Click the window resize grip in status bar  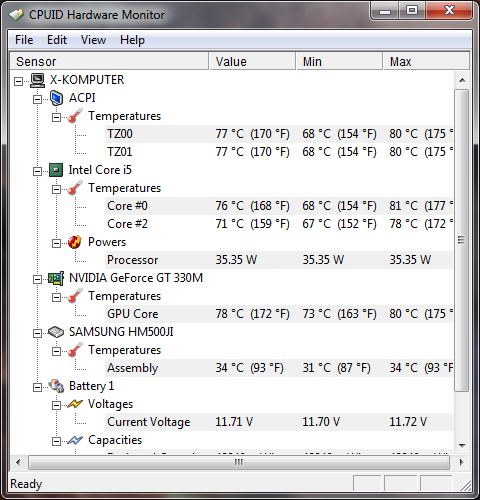[465, 485]
